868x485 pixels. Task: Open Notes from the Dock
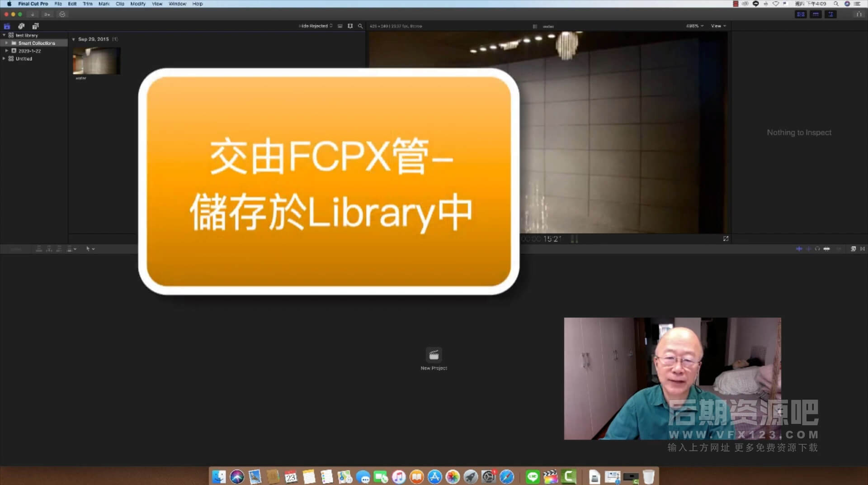[309, 476]
